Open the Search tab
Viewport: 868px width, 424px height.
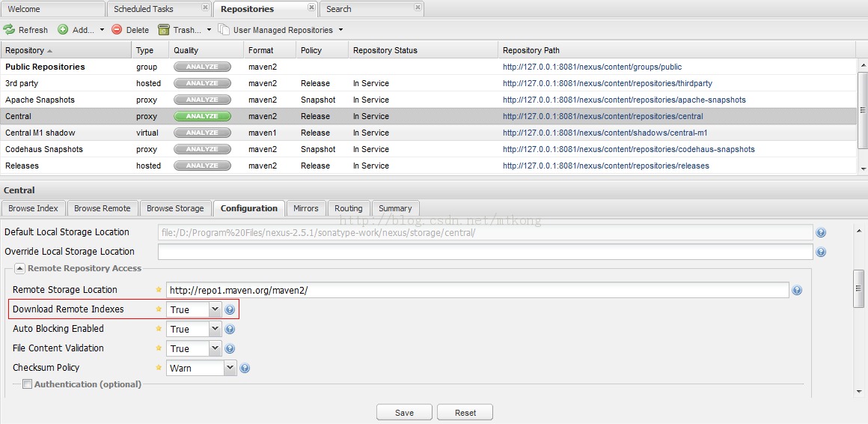pos(338,9)
